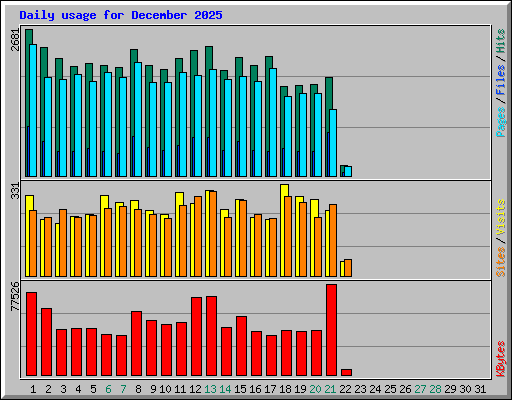512x400 pixels.
Task: Click the 77526 axis maximum label
Action: pyautogui.click(x=15, y=296)
